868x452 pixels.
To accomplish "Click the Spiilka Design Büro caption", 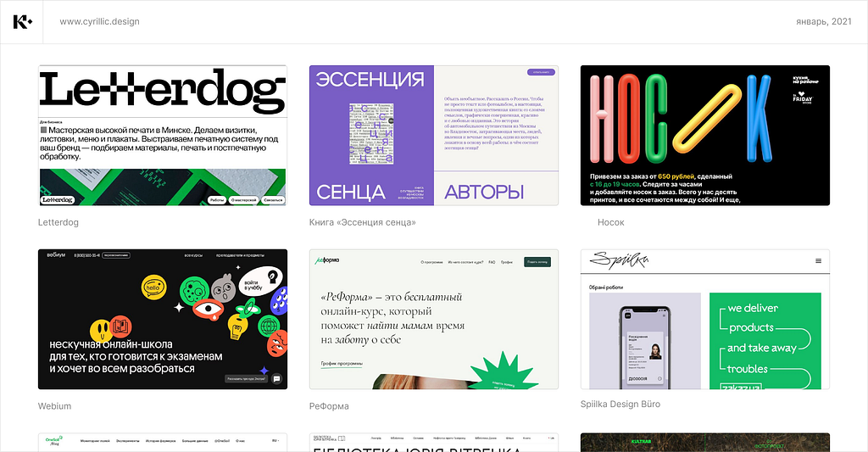I will click(620, 404).
